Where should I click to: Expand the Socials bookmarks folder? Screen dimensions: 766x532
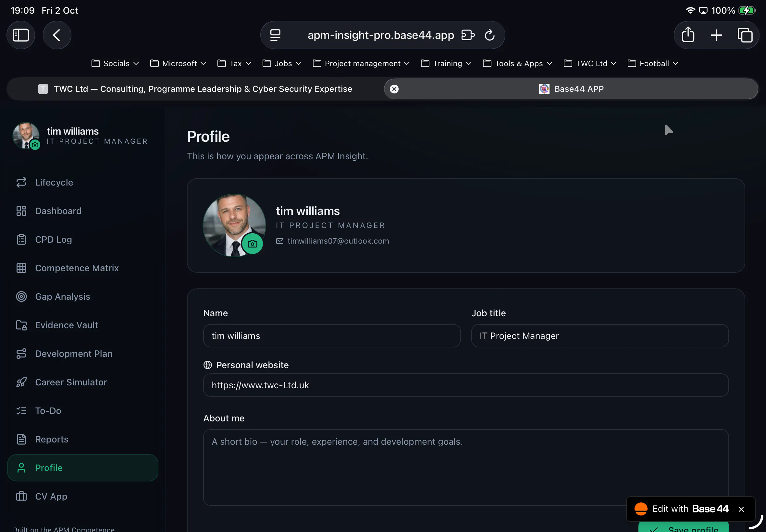pos(115,63)
